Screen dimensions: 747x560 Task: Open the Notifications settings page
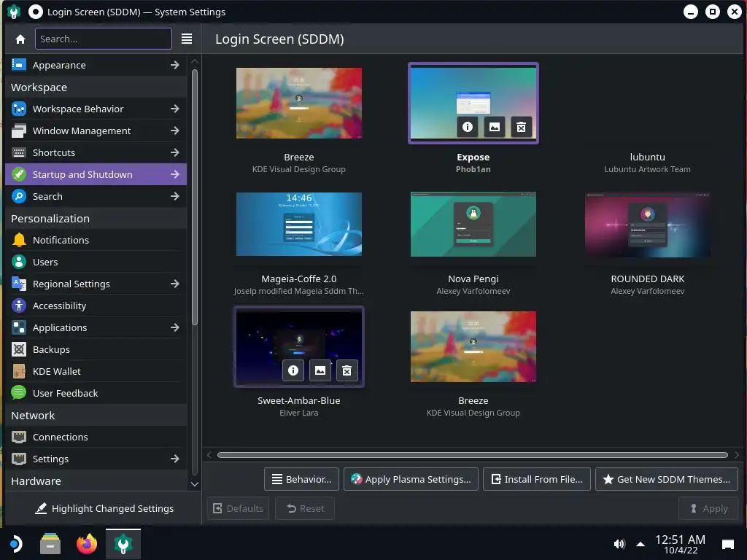96,240
